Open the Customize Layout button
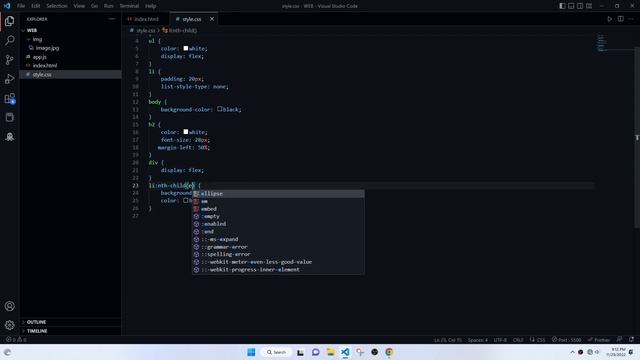Viewport: 640px width, 360px height. [589, 6]
